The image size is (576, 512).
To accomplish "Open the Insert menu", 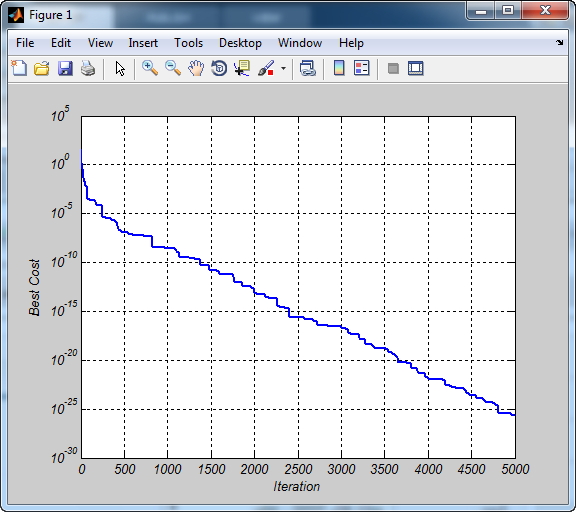I will (x=143, y=43).
